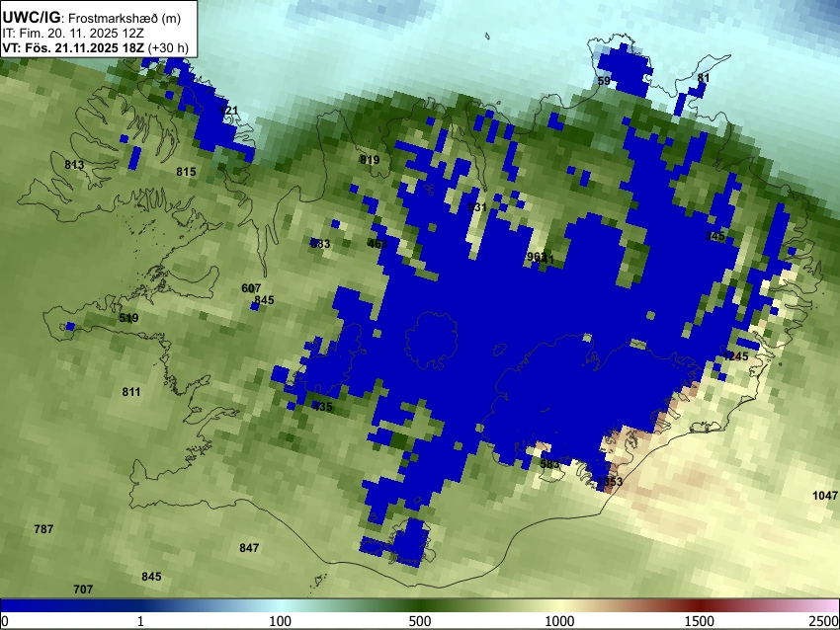Viewport: 840px width, 630px height.
Task: Click the map value label '519'
Action: point(128,318)
